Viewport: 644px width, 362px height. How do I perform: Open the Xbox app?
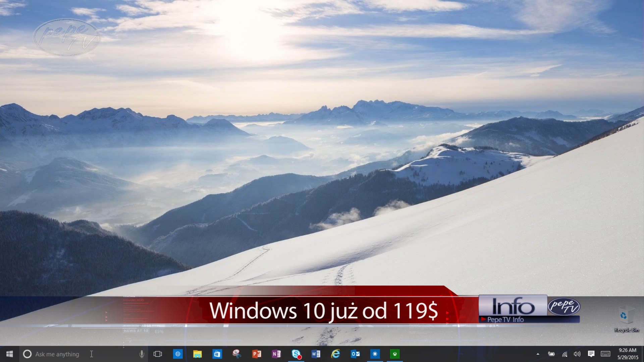(395, 354)
